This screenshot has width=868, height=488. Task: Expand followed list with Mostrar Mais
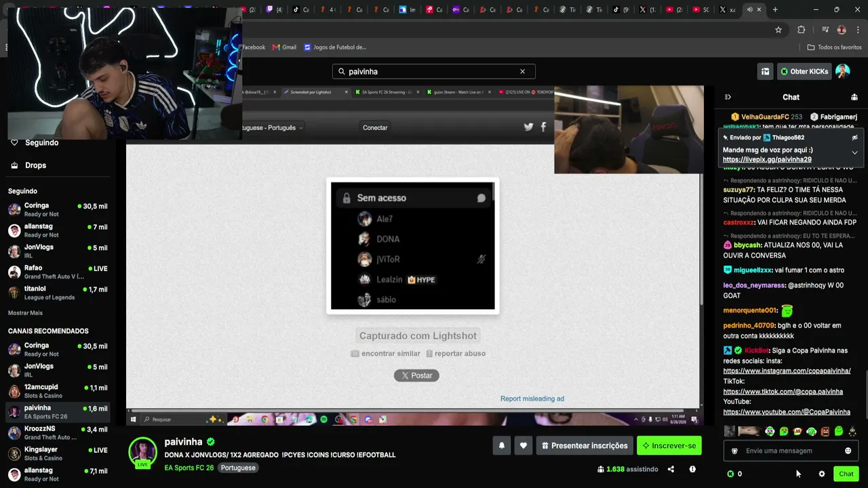tap(25, 312)
